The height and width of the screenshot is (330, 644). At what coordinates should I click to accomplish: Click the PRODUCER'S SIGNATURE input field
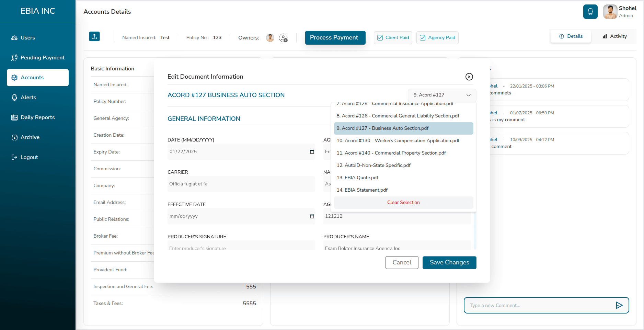[241, 245]
